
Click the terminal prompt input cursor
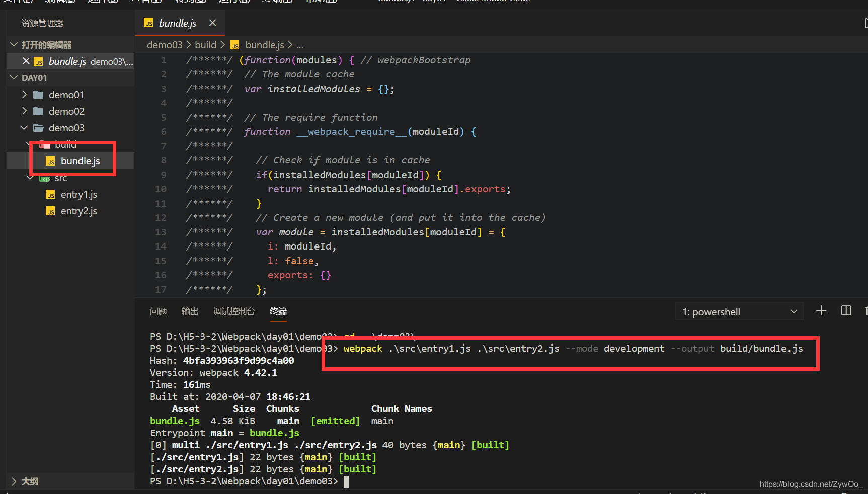click(346, 481)
